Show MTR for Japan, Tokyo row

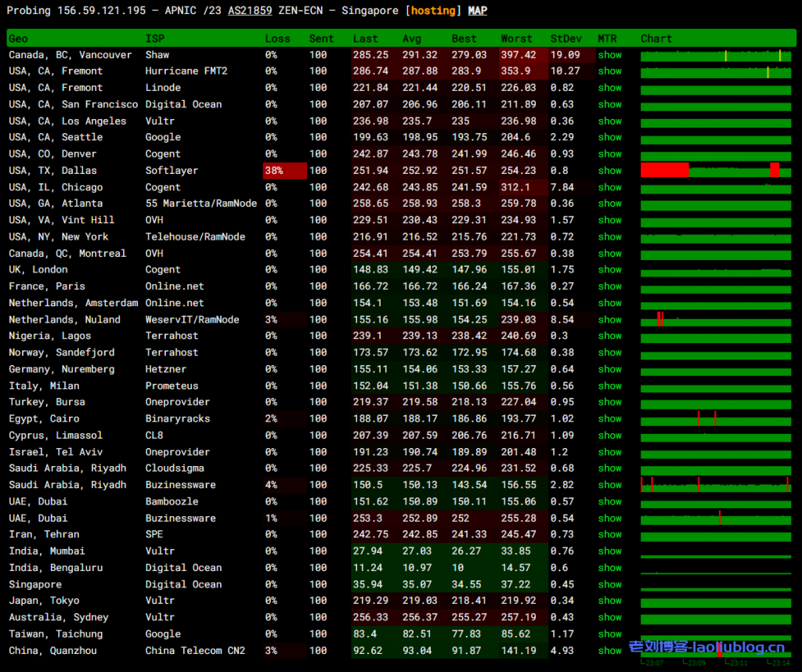point(609,601)
